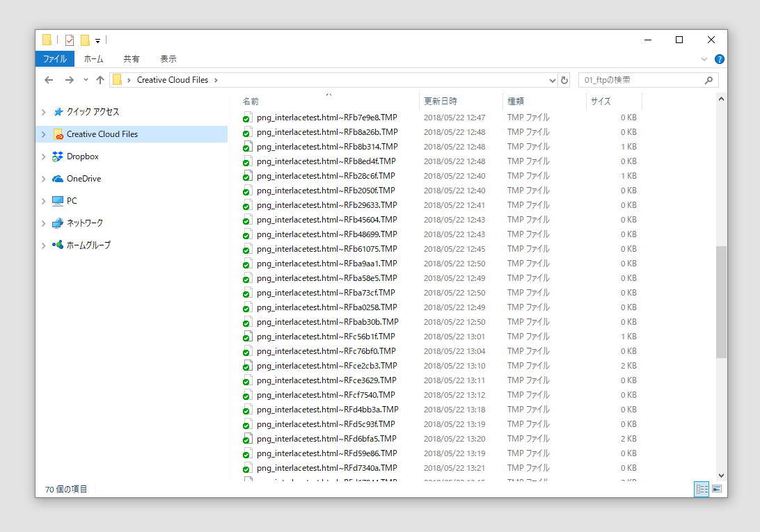Sort by サイズ column header
The width and height of the screenshot is (760, 532).
click(601, 102)
